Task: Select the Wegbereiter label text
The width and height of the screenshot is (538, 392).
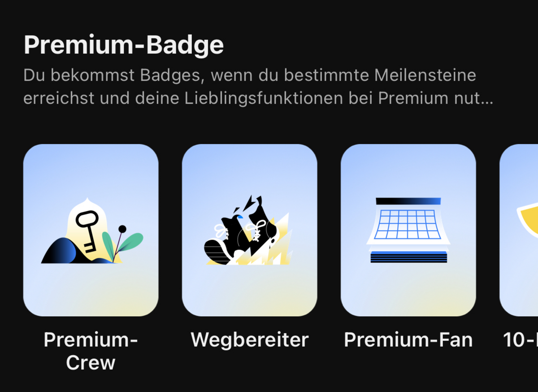Action: point(250,340)
